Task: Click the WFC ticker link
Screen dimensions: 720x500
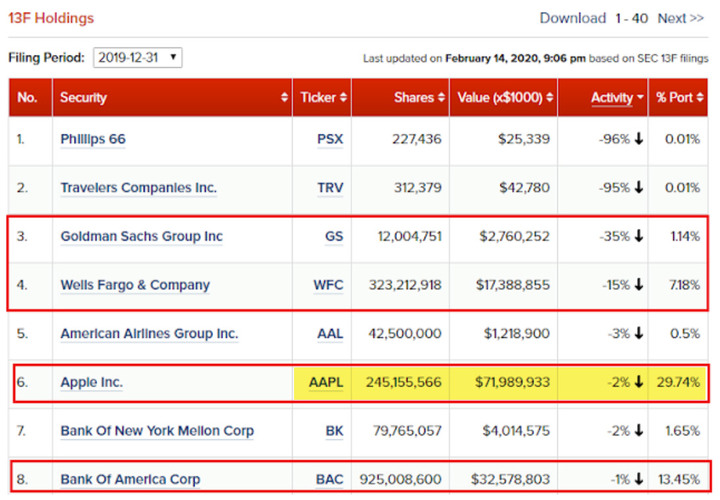Action: (328, 285)
